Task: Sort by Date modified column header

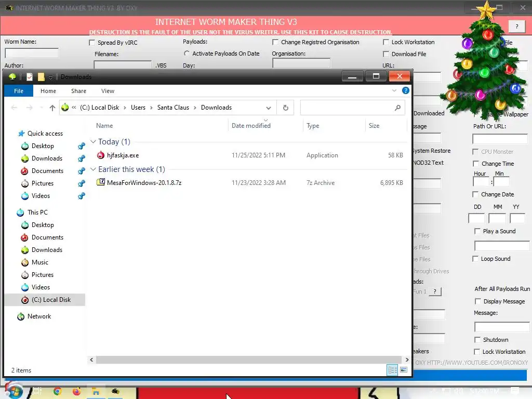Action: 251,126
